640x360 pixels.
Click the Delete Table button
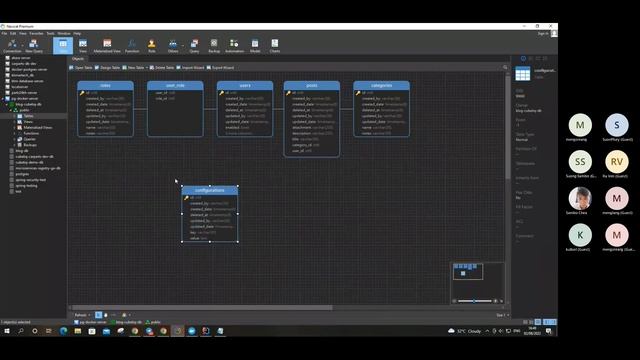(162, 67)
